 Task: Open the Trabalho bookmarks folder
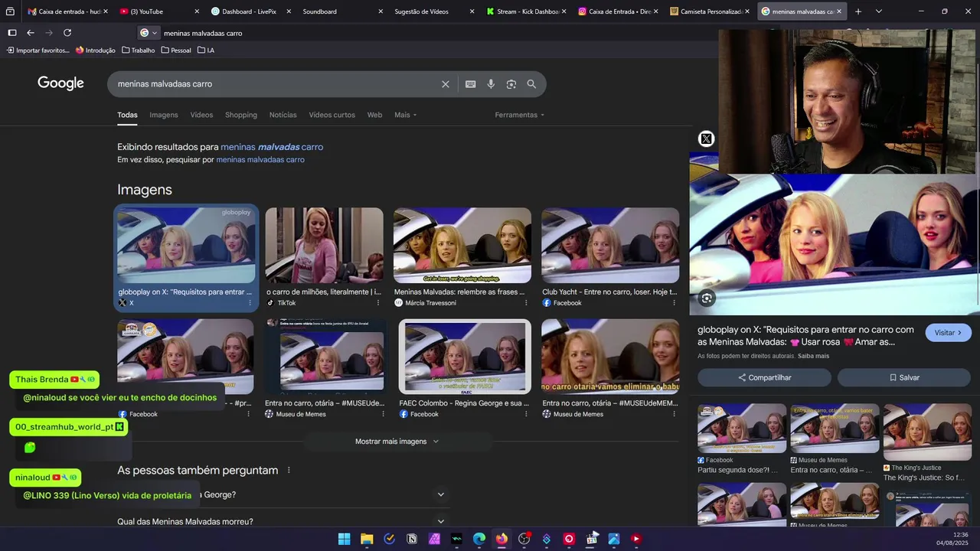(138, 51)
